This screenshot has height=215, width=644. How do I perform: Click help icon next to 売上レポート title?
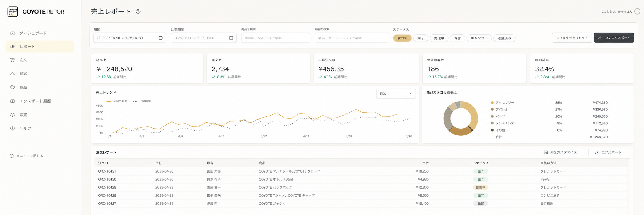138,12
